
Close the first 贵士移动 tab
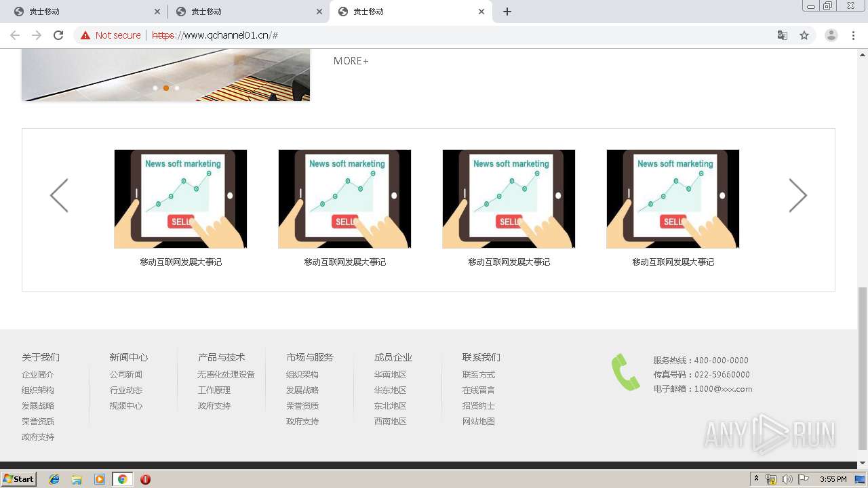(x=157, y=12)
